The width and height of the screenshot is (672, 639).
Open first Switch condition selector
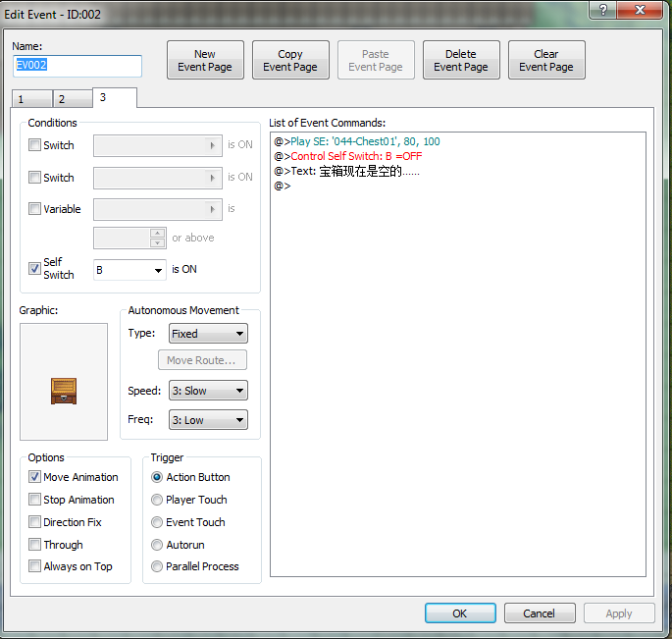point(158,146)
